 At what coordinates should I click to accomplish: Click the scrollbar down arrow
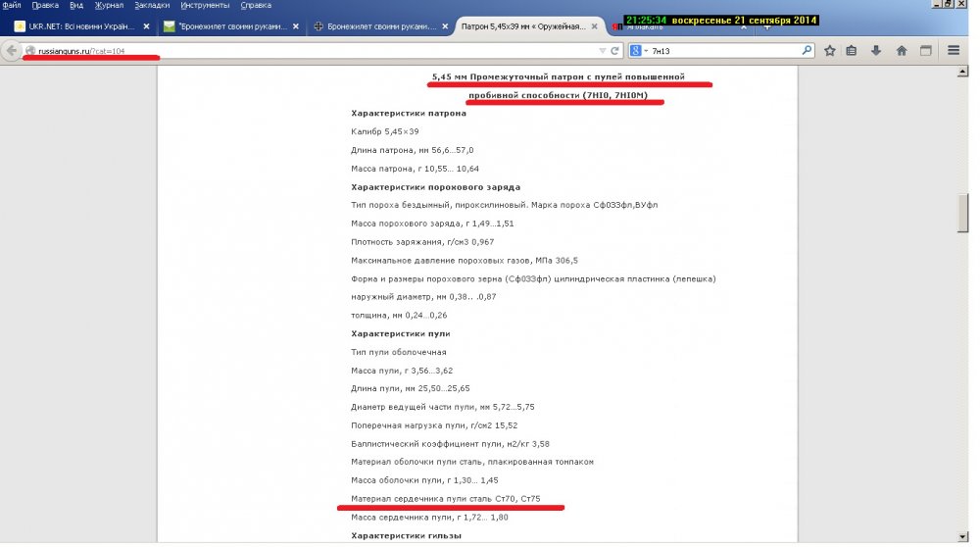[962, 536]
